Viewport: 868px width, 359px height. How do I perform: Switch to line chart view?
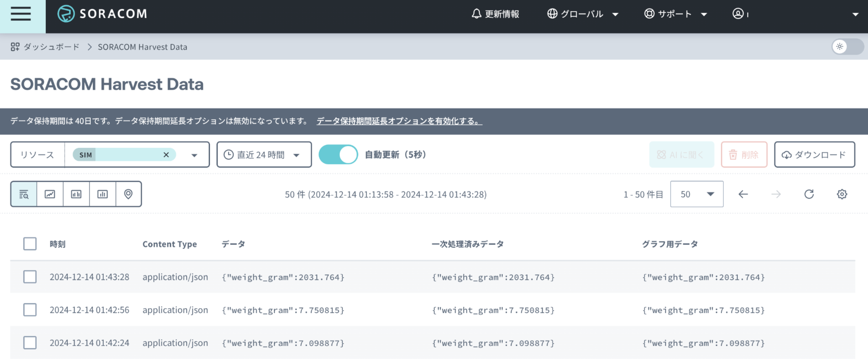[x=50, y=194]
